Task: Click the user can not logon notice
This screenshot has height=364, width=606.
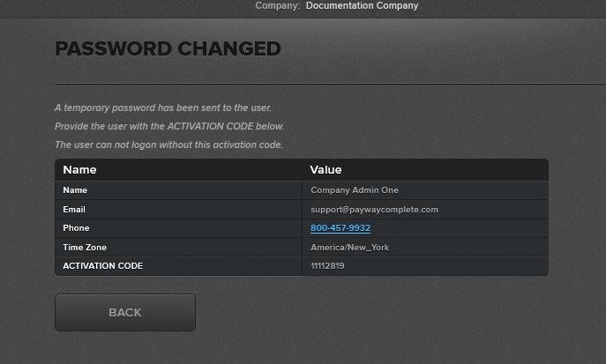Action: pyautogui.click(x=168, y=145)
